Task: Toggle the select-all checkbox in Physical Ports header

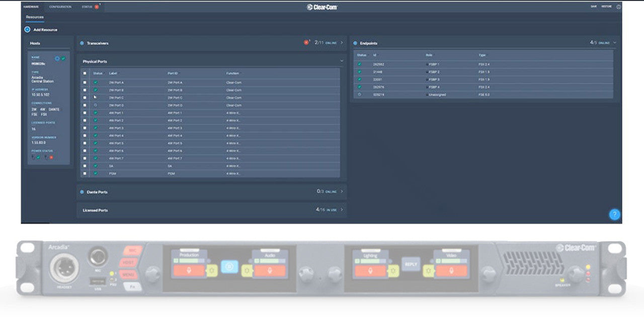Action: point(85,73)
